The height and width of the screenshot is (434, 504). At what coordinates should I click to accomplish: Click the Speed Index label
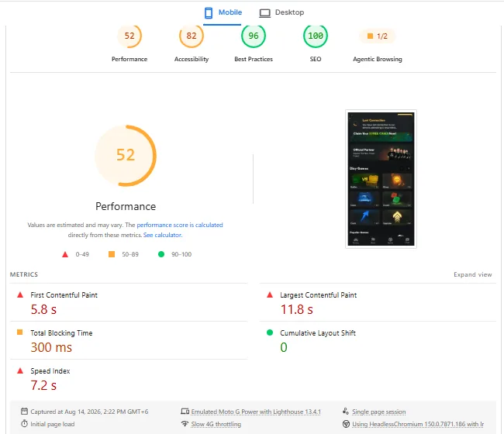(50, 370)
